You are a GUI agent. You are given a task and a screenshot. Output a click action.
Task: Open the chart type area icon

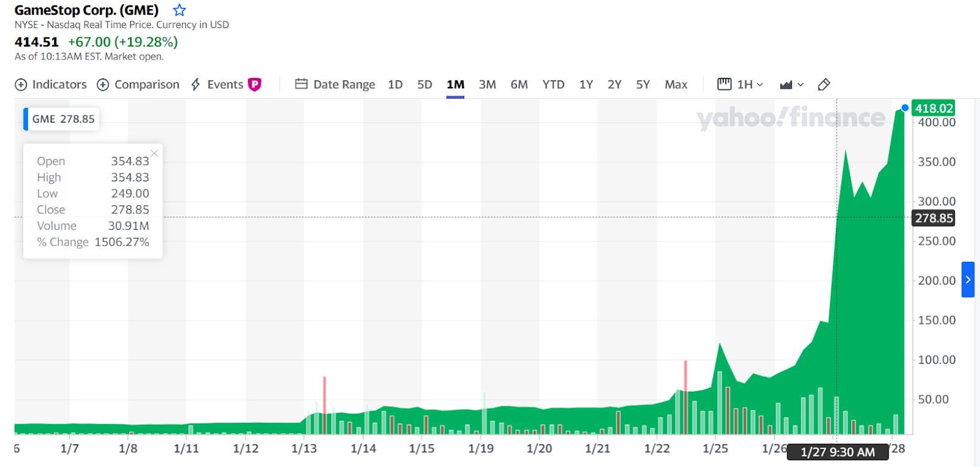pos(786,85)
